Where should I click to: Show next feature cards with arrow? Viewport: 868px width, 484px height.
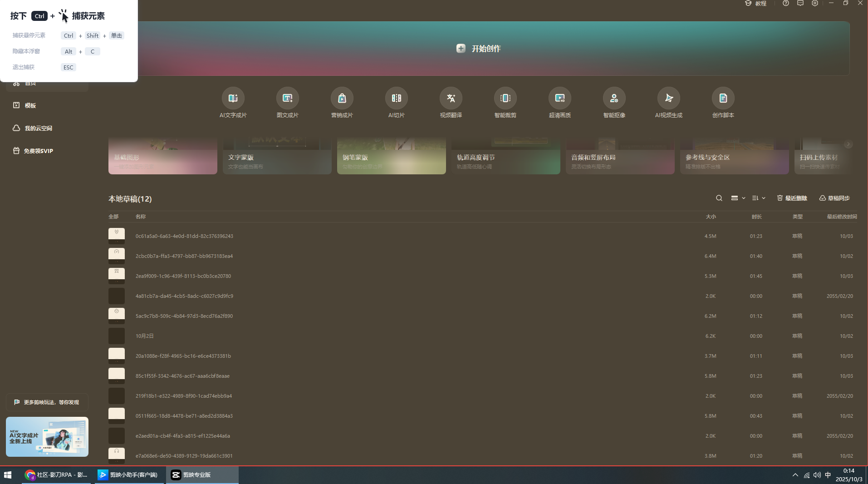point(848,144)
